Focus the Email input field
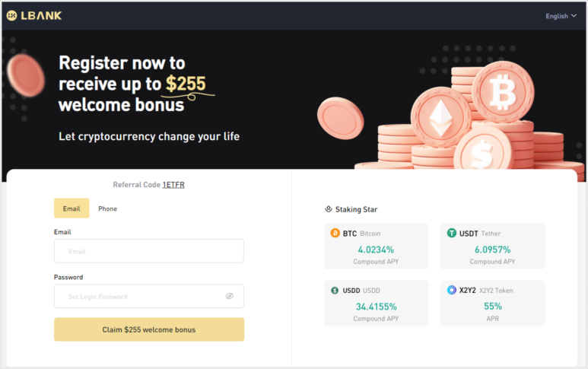 [x=149, y=251]
